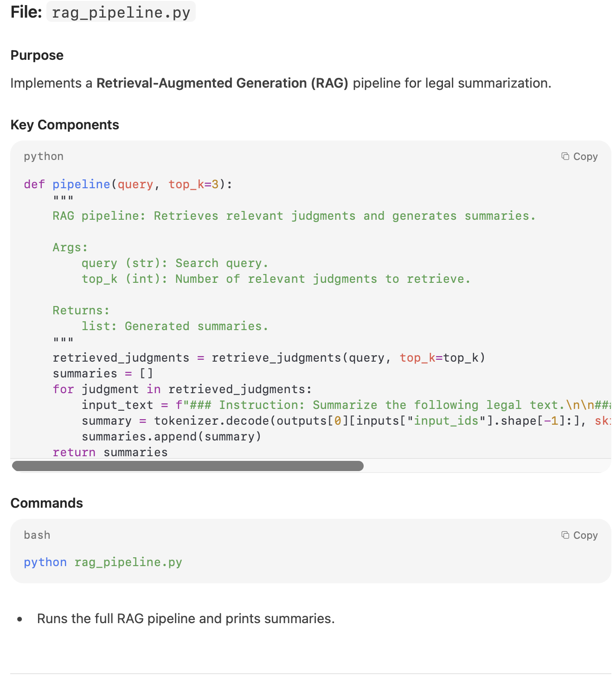
Task: Select the pipeline function name in the code
Action: point(81,184)
